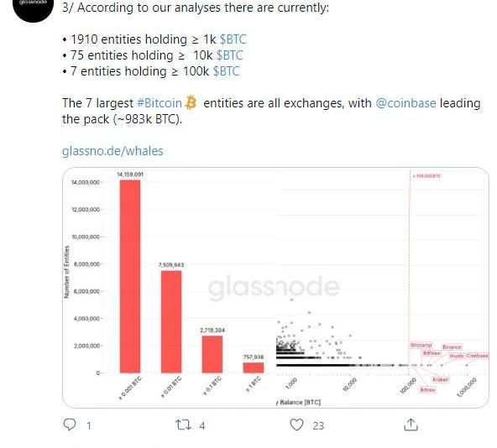The width and height of the screenshot is (497, 448).
Task: Click $BTC cashtag in 1910 entities line
Action: click(x=233, y=39)
